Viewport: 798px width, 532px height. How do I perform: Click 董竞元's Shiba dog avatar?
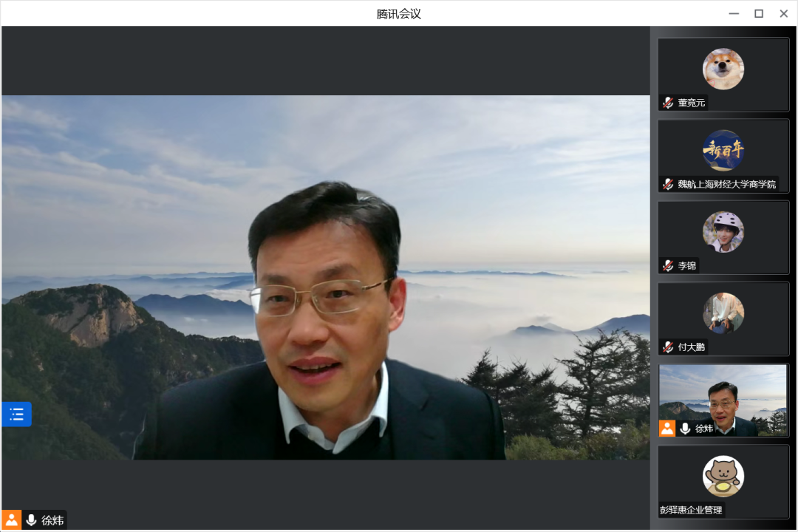point(723,69)
